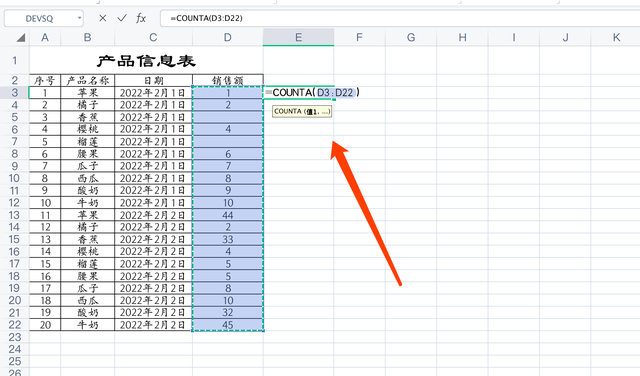Open the Name Box dropdown arrow

tap(79, 18)
